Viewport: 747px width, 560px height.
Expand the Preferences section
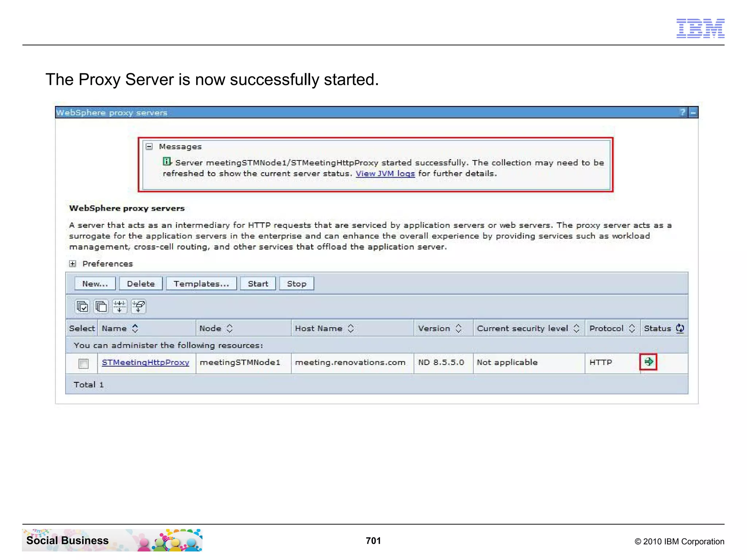[x=73, y=264]
